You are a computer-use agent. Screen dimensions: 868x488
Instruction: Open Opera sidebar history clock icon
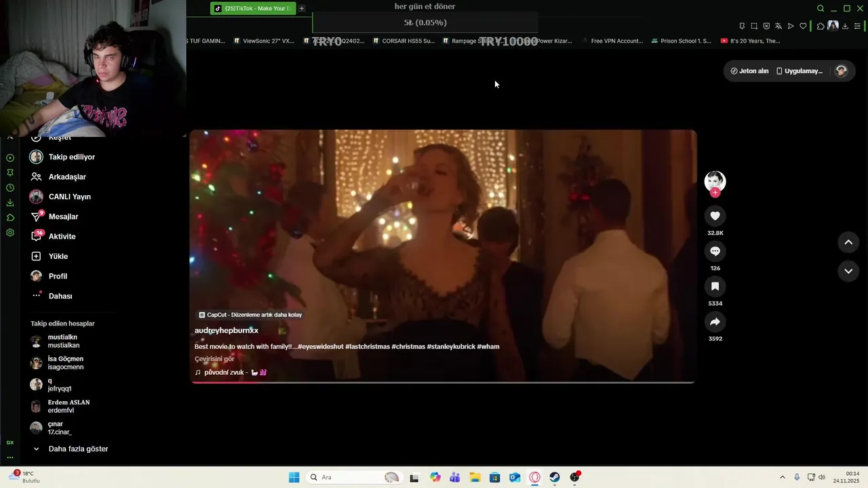click(x=10, y=188)
